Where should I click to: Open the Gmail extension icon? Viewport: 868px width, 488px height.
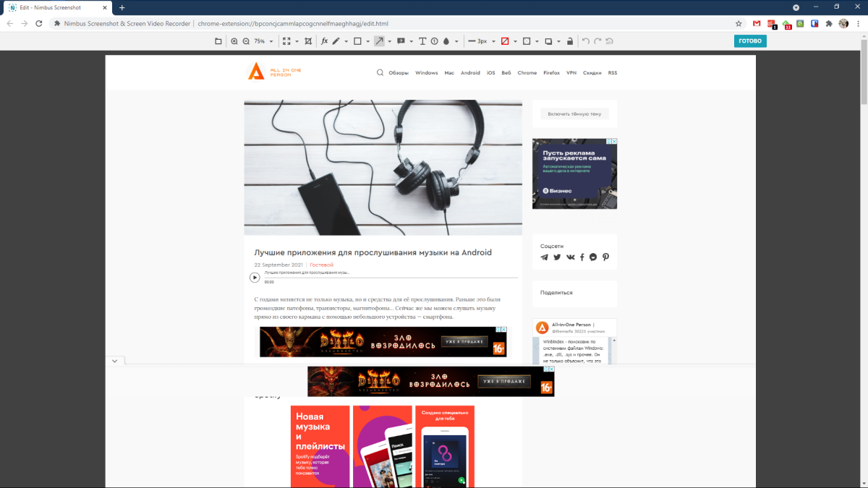click(757, 23)
